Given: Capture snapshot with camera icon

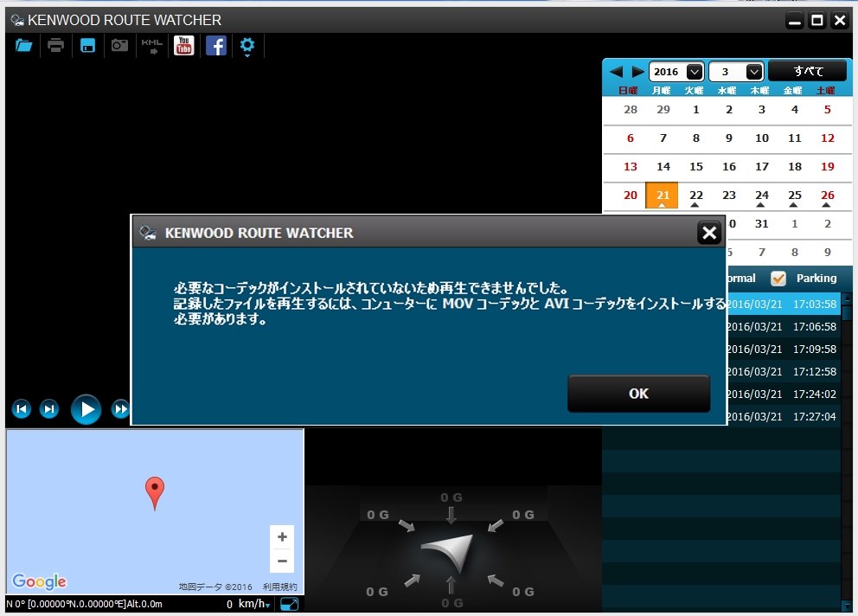Looking at the screenshot, I should click(x=119, y=46).
